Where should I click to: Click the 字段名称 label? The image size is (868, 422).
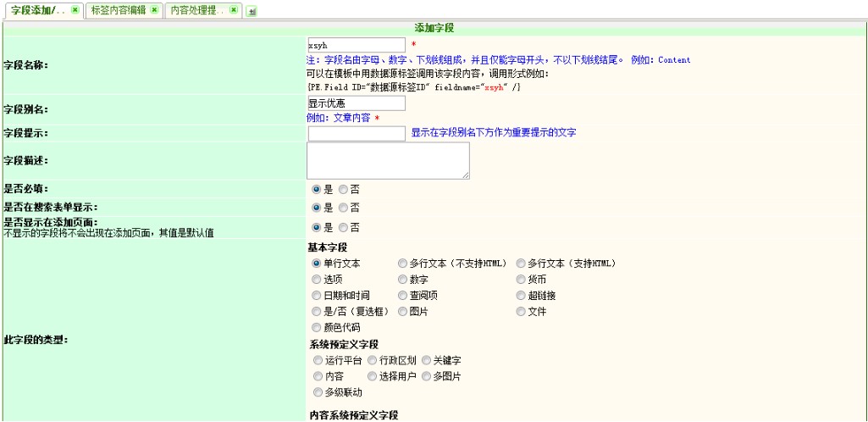pyautogui.click(x=26, y=65)
